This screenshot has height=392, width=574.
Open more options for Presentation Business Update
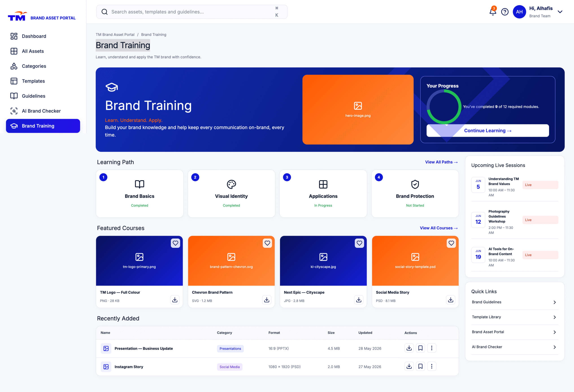[431, 348]
